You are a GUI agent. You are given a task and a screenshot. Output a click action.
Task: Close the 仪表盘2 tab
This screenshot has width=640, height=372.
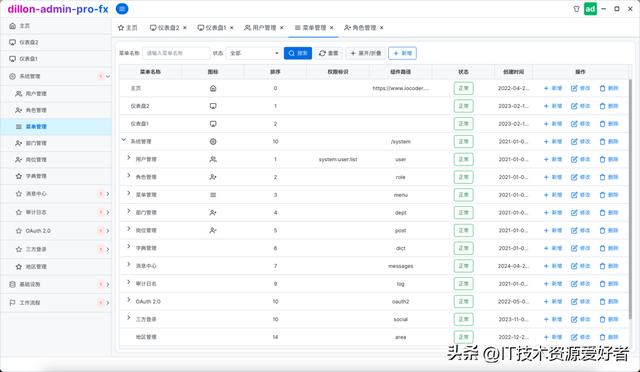click(x=185, y=28)
